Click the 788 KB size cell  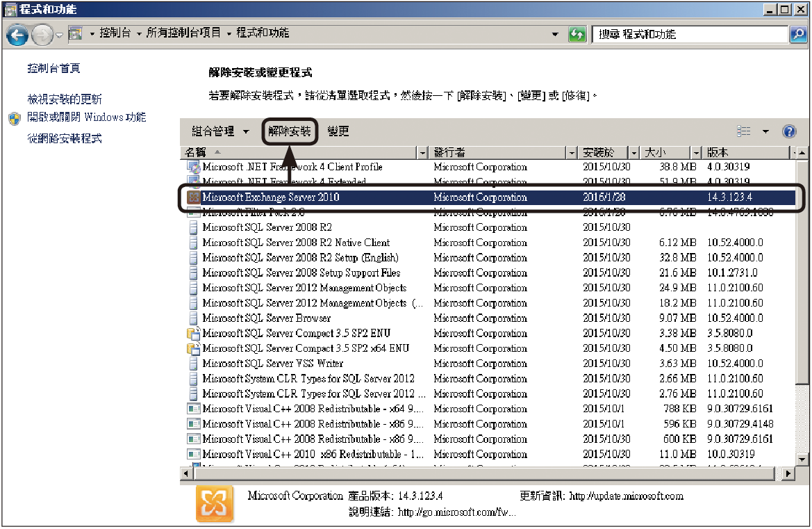pyautogui.click(x=679, y=409)
